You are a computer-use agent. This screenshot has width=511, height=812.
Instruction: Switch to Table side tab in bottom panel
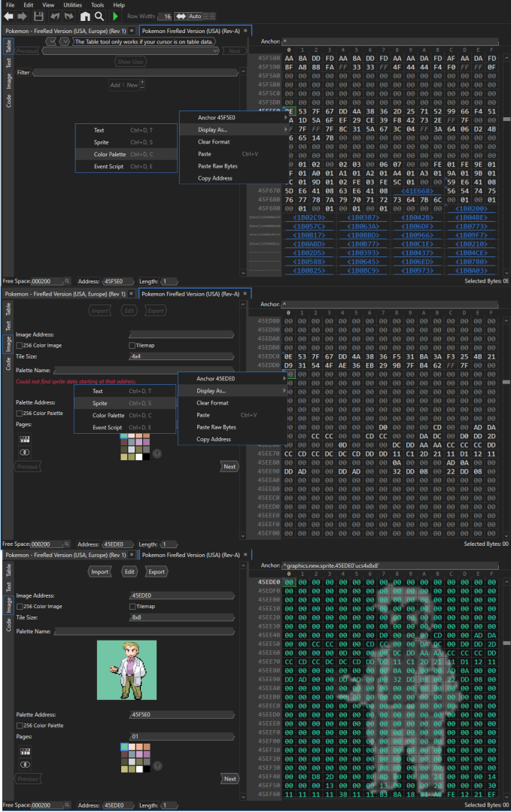point(8,570)
